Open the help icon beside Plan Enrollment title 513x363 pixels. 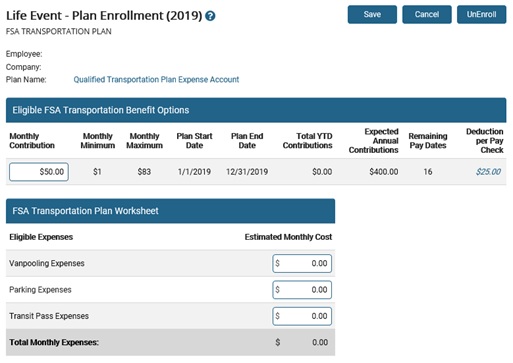[210, 16]
